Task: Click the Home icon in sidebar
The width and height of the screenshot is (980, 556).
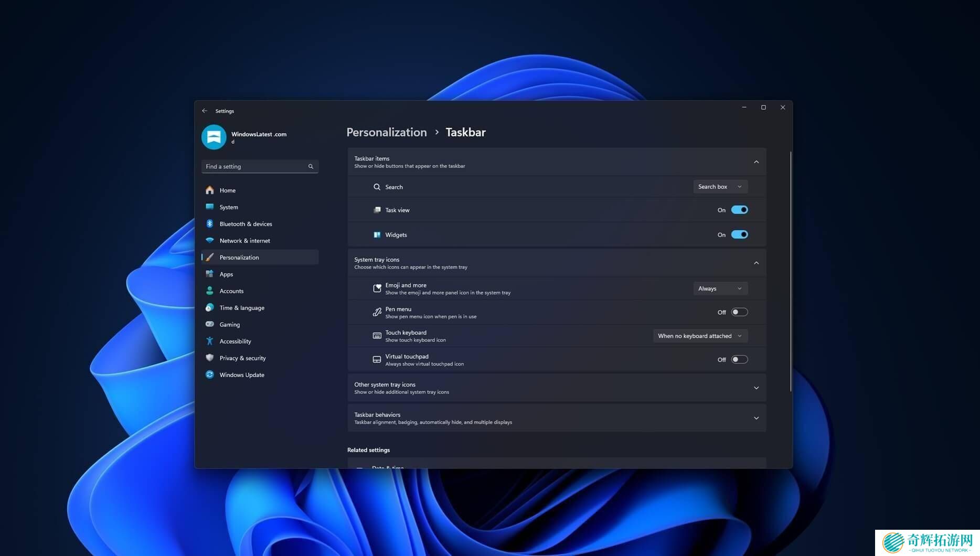Action: point(210,190)
